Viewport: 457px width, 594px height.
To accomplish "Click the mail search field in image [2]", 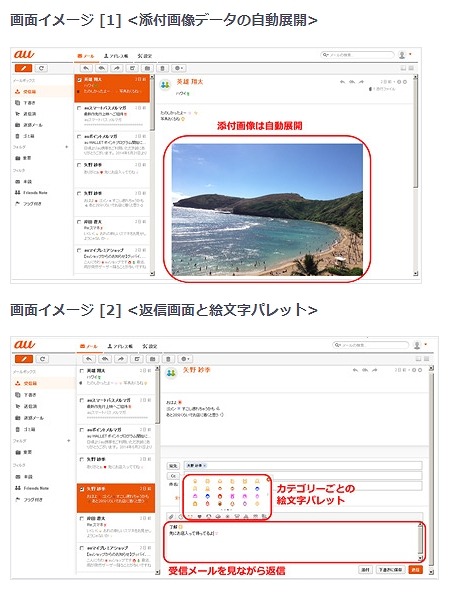I will click(x=371, y=345).
